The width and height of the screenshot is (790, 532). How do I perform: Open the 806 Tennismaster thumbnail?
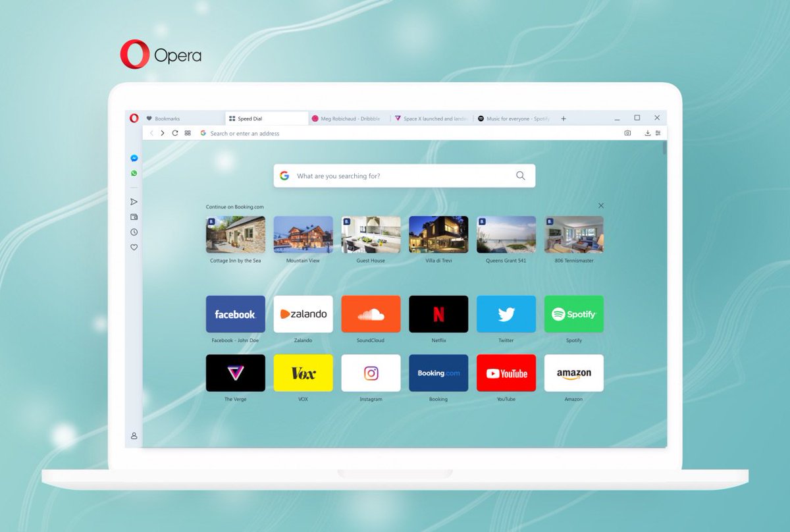pyautogui.click(x=574, y=234)
